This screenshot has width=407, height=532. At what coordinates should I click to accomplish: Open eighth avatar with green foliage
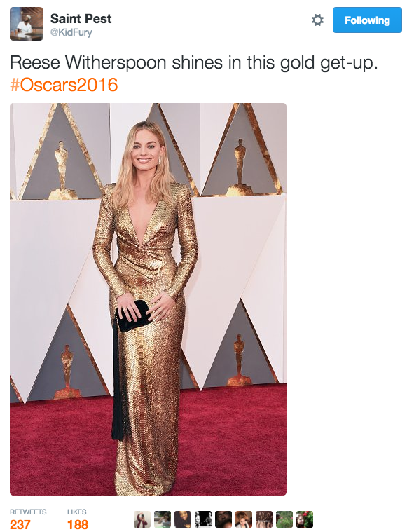284,519
